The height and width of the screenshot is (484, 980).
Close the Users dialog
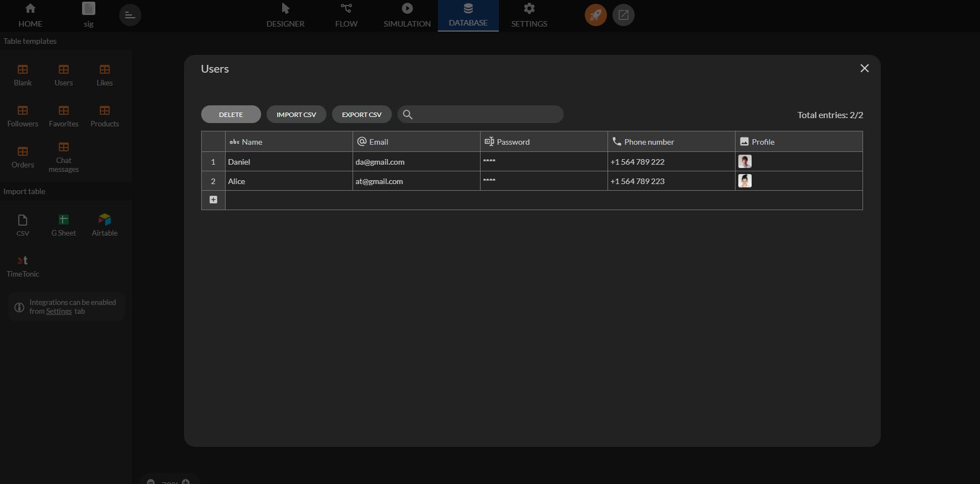(x=864, y=68)
